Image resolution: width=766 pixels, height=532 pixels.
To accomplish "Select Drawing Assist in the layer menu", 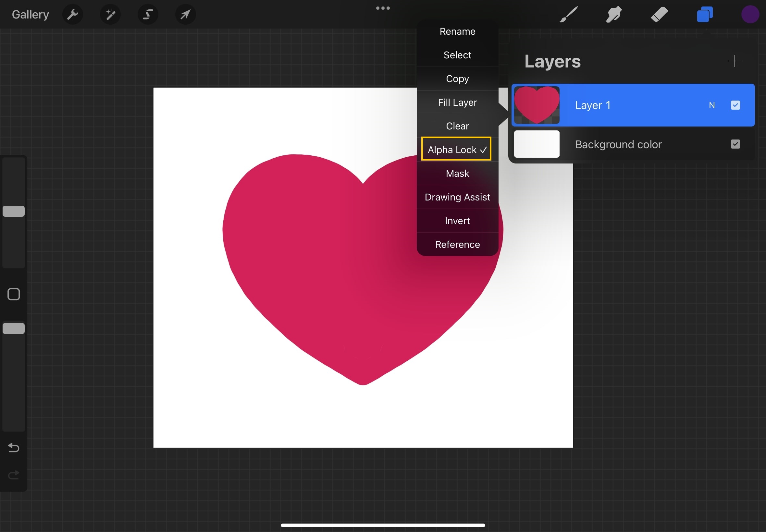I will [x=457, y=197].
